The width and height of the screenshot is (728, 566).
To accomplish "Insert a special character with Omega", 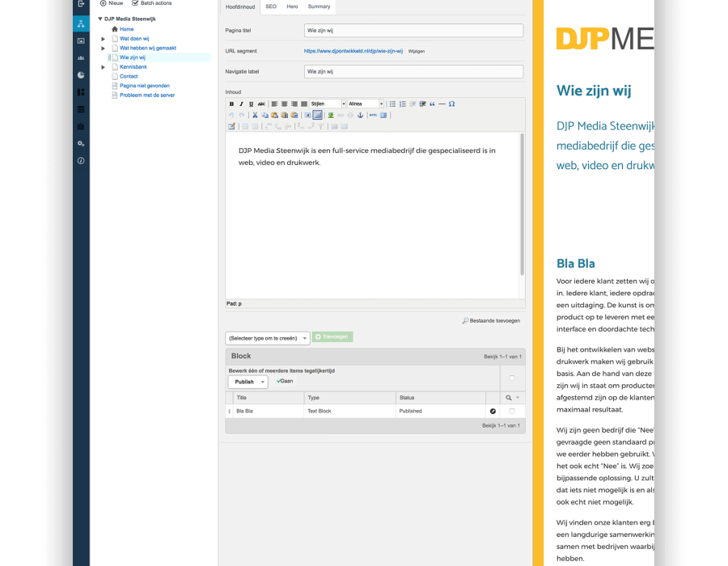I will 451,104.
